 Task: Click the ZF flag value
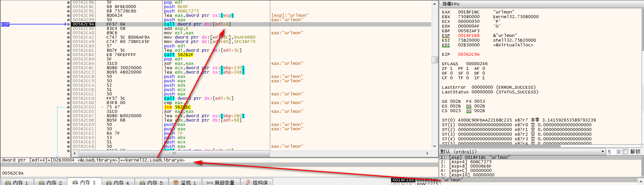click(x=451, y=68)
